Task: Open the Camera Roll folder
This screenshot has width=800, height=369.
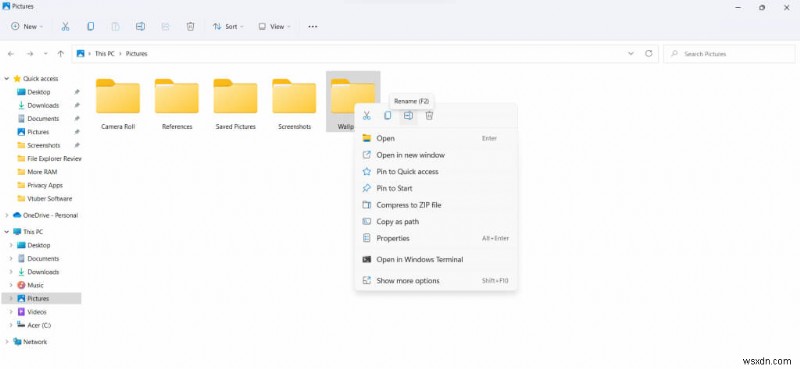Action: (x=118, y=104)
